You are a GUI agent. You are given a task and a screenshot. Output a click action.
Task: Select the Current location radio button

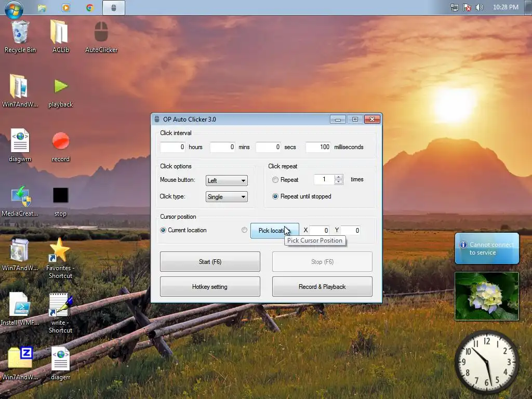(x=163, y=230)
